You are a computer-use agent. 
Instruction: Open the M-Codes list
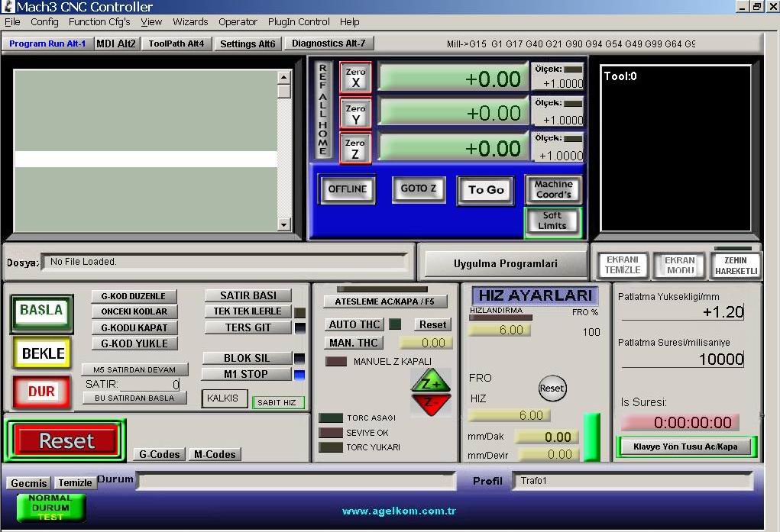click(215, 454)
